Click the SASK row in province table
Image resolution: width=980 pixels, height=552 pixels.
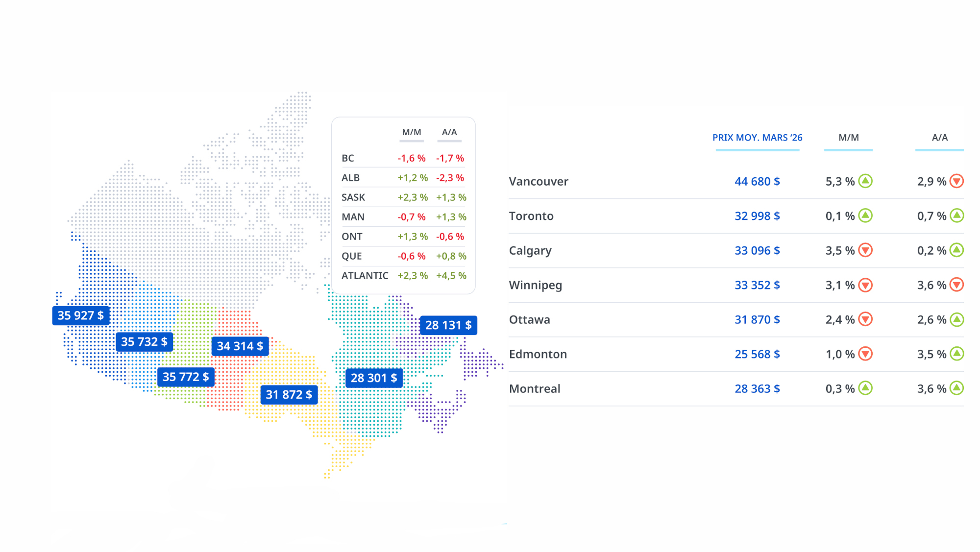pos(403,197)
